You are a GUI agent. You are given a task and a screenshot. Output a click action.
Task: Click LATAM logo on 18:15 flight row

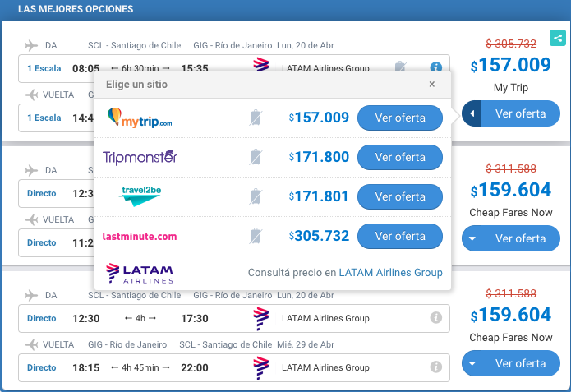click(x=261, y=368)
